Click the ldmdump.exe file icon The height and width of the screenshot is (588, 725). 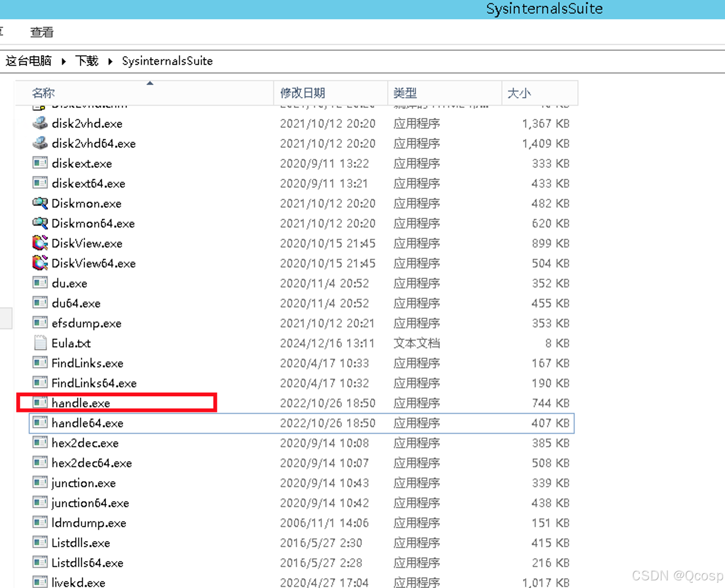pyautogui.click(x=40, y=523)
